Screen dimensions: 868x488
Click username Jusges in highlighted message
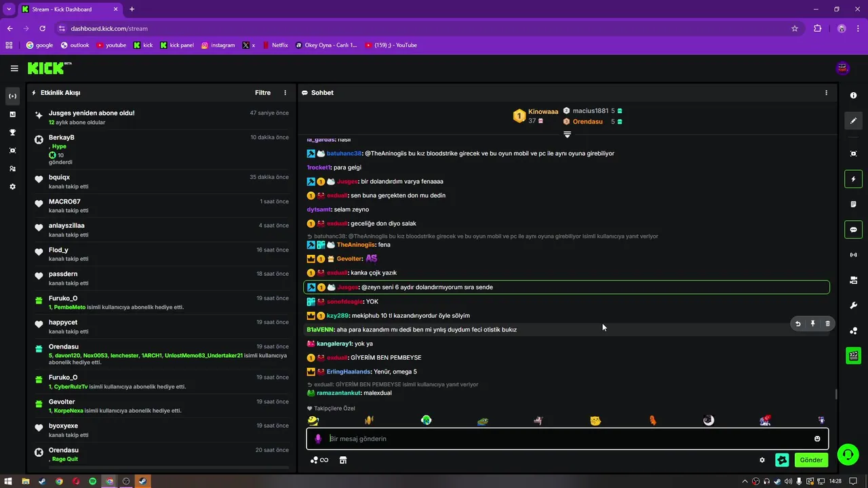[347, 287]
